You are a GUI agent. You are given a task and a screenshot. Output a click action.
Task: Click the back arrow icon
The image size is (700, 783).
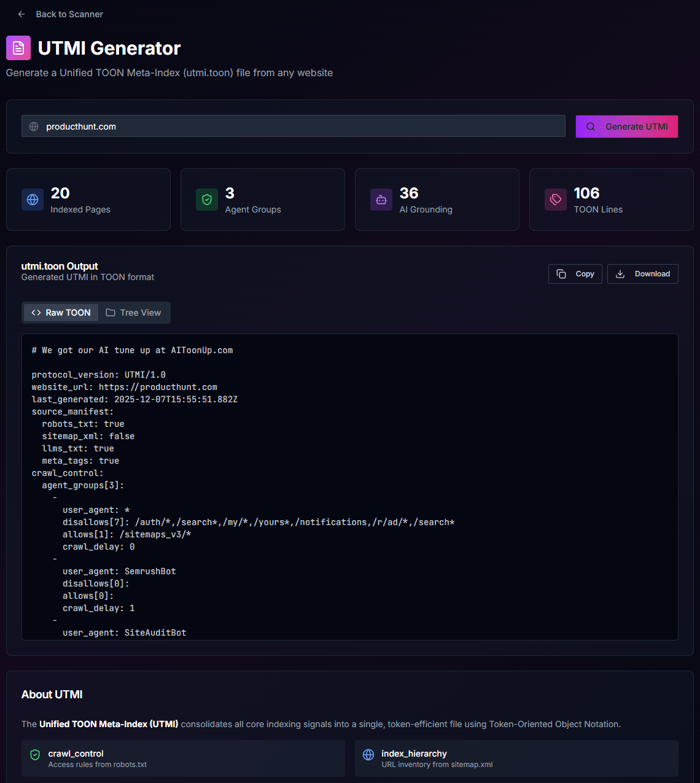(x=21, y=14)
